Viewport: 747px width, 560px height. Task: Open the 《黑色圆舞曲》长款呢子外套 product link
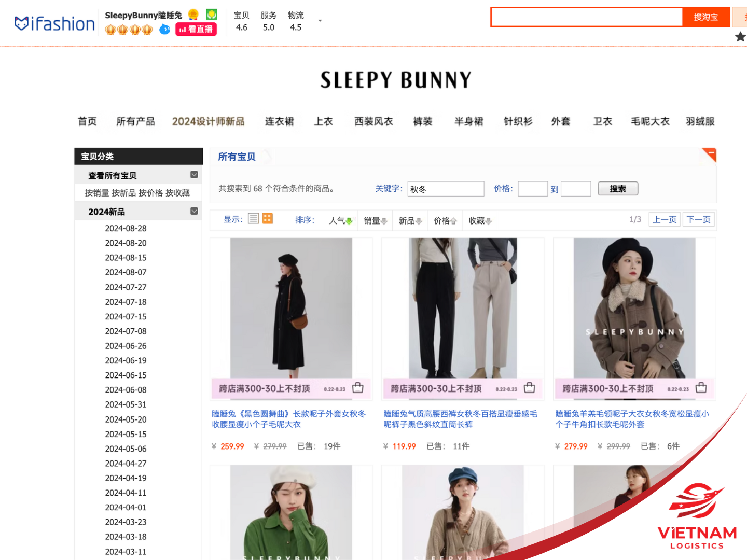[x=288, y=419]
